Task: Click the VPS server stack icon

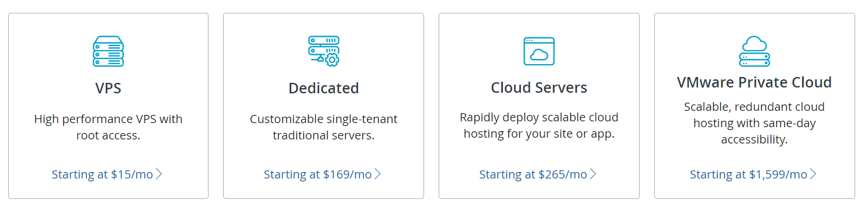Action: pyautogui.click(x=108, y=51)
